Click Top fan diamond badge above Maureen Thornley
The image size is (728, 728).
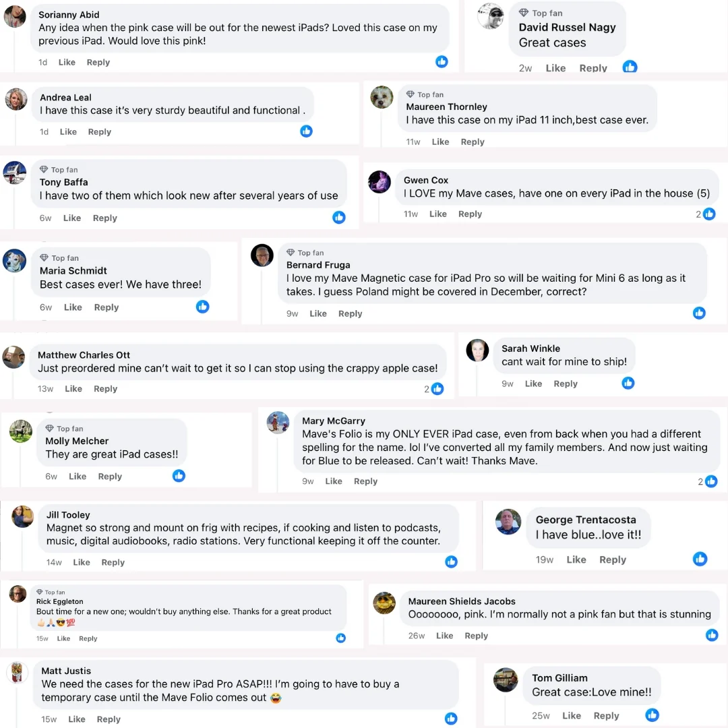pos(410,94)
